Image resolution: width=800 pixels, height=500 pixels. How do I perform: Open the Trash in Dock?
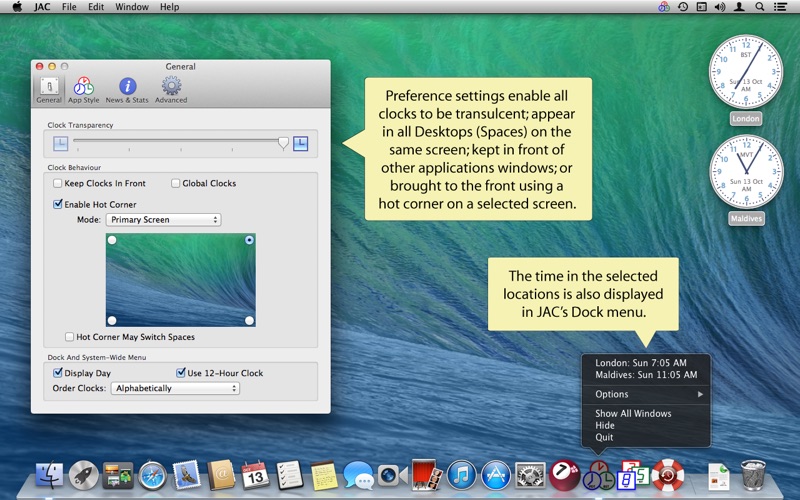click(753, 476)
